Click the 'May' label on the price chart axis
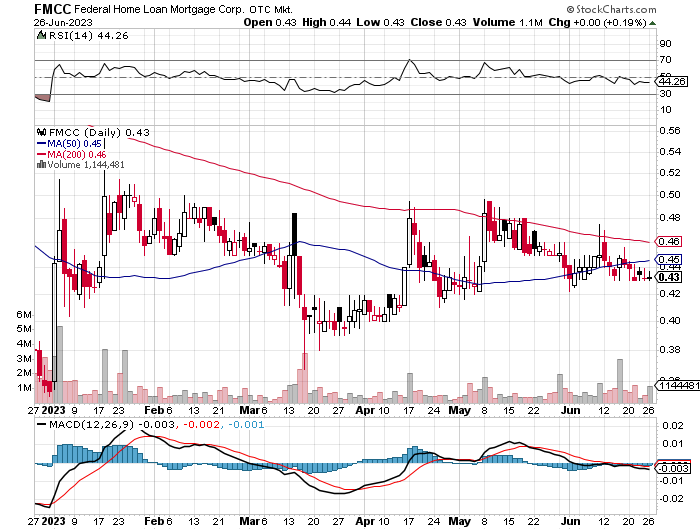This screenshot has height=530, width=700. pyautogui.click(x=459, y=410)
